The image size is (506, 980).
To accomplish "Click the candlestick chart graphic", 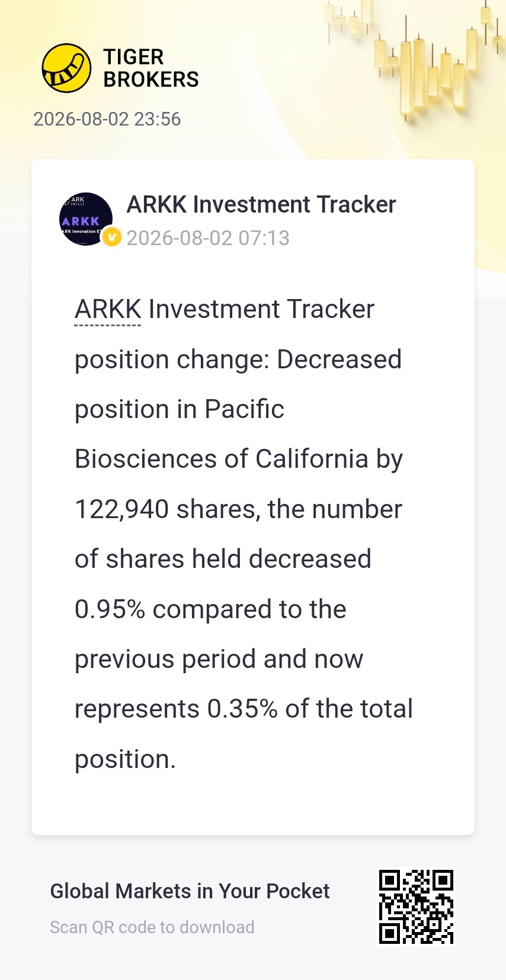I will 415,59.
